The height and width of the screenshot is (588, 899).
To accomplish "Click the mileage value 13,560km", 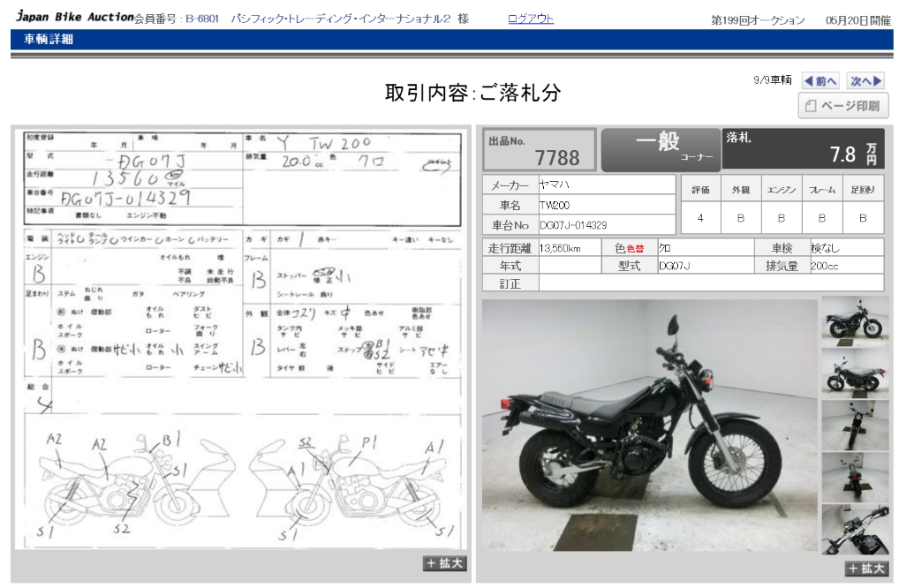I will pyautogui.click(x=560, y=248).
